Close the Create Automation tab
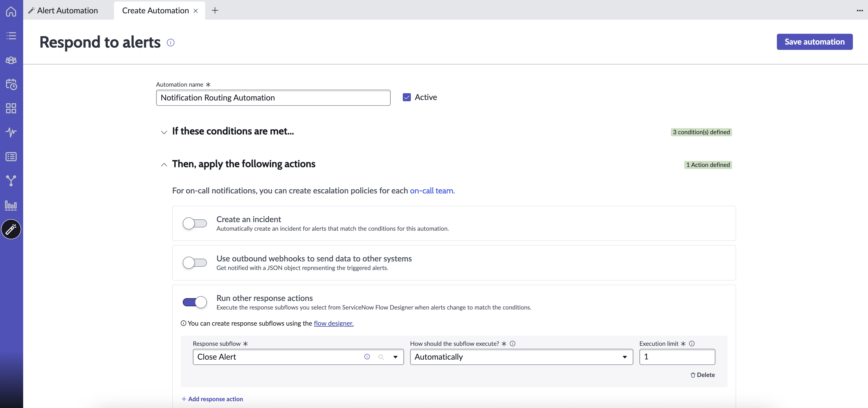 pos(195,11)
